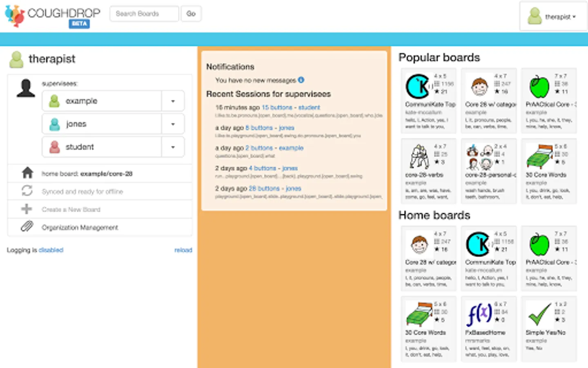
Task: Click the therapist profile avatar icon
Action: [x=16, y=60]
